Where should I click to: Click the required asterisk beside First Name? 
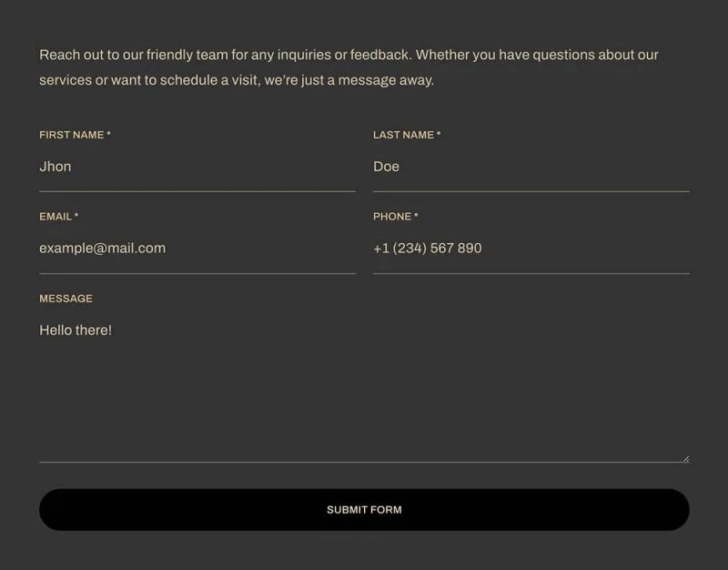pos(108,134)
